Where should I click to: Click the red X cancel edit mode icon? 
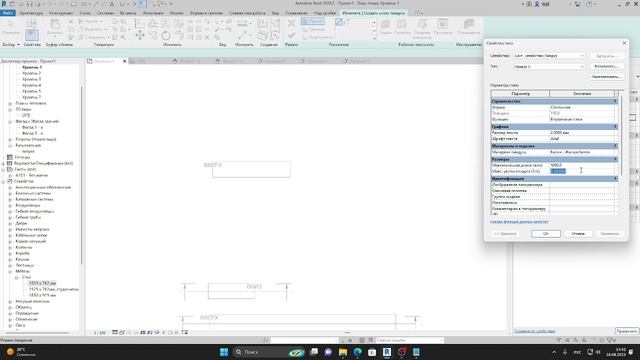tap(291, 23)
